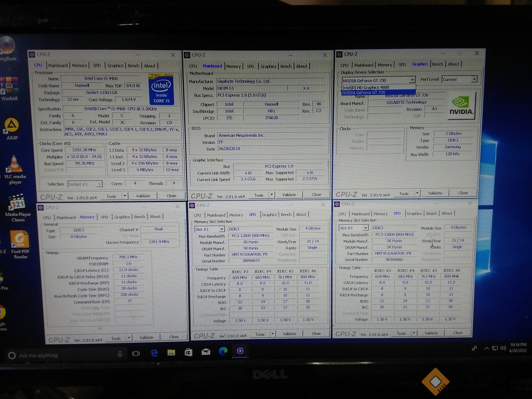Open the network icon in system tray
Screen dimensions: 532x399
tap(495, 348)
